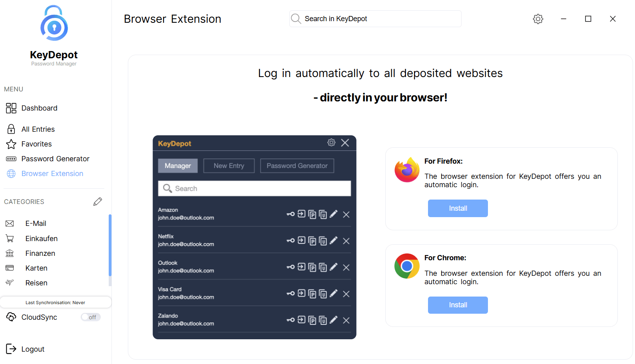Select the Finanzen category
This screenshot has width=635, height=364.
[40, 253]
